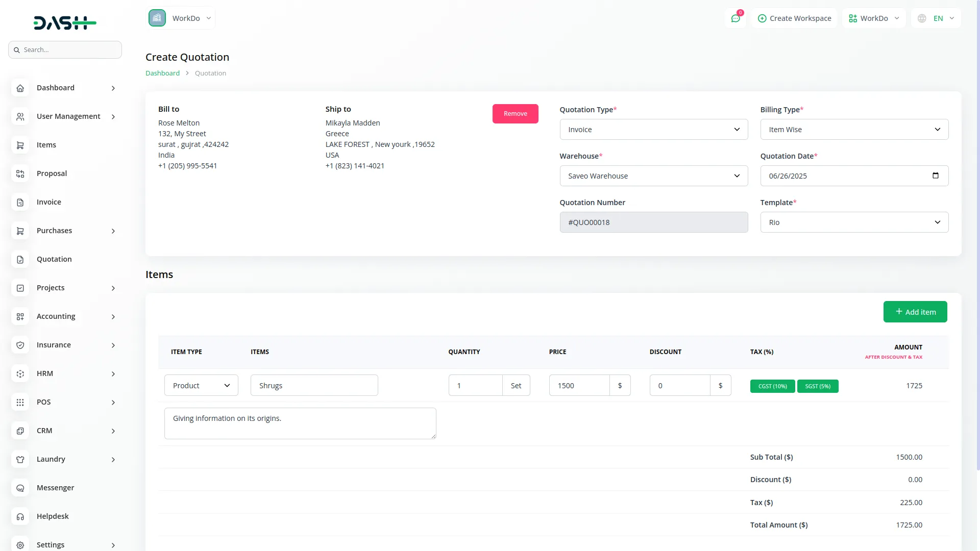Viewport: 980px width, 551px height.
Task: Click the Items cart icon in sidebar
Action: pyautogui.click(x=20, y=145)
